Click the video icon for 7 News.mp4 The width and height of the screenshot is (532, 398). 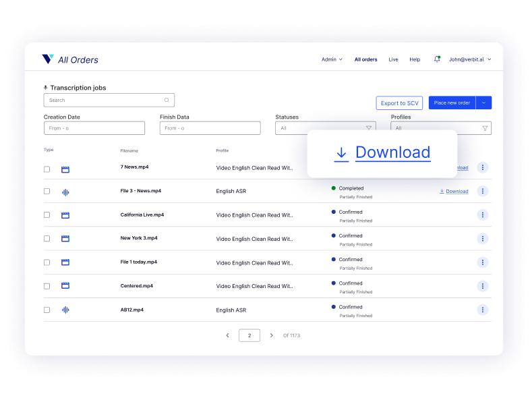65,169
